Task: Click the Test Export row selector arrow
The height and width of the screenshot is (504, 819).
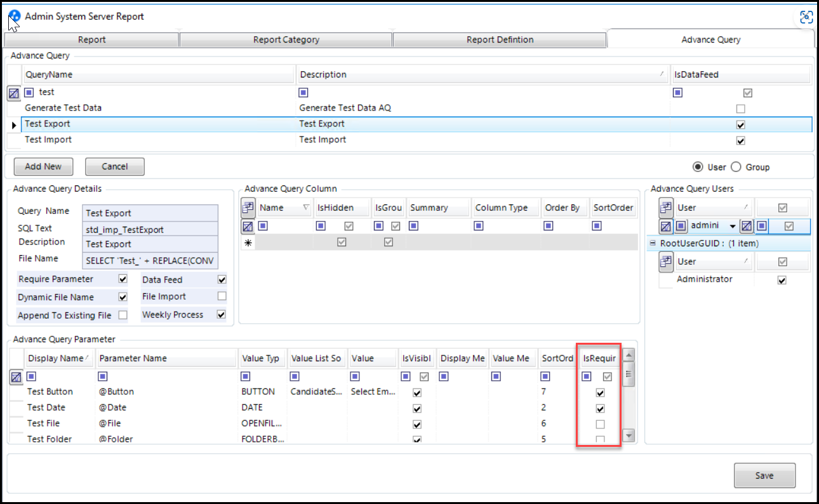Action: (14, 125)
